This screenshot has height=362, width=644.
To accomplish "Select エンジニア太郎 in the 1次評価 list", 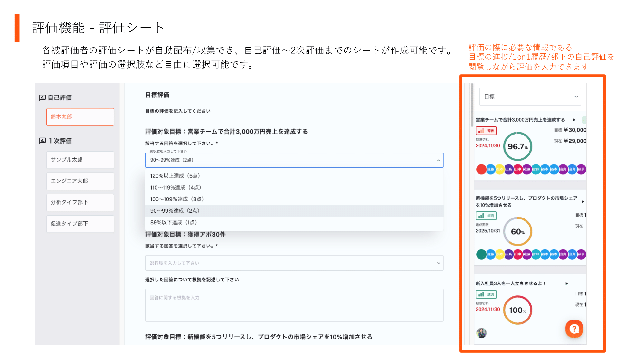I will point(80,181).
